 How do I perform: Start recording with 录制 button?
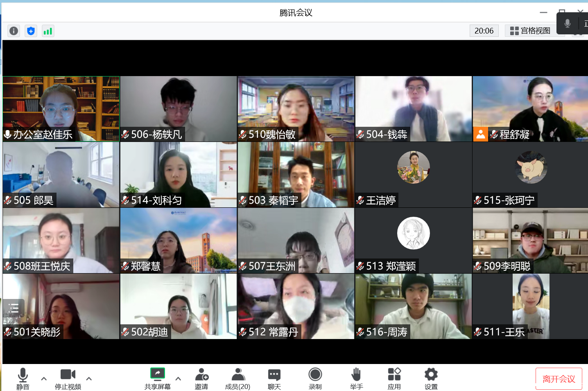coord(315,379)
